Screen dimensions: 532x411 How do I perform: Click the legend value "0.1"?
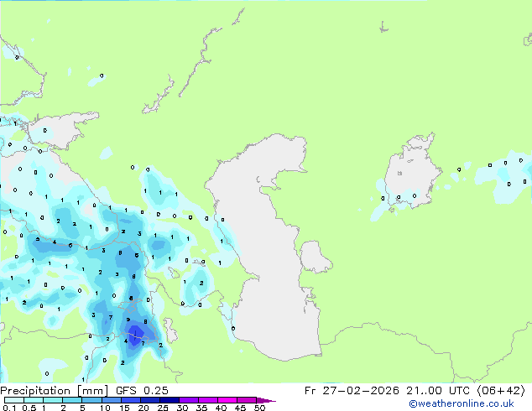point(9,408)
